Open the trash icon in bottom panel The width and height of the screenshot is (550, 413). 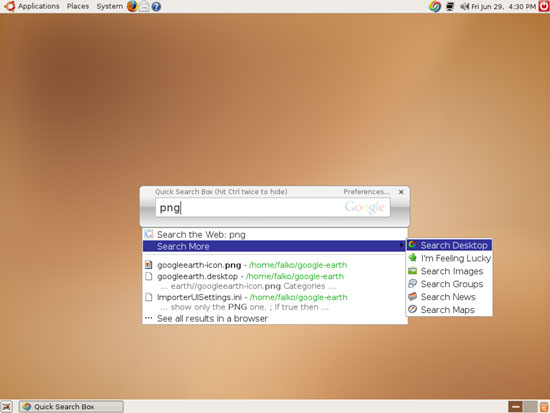point(544,407)
